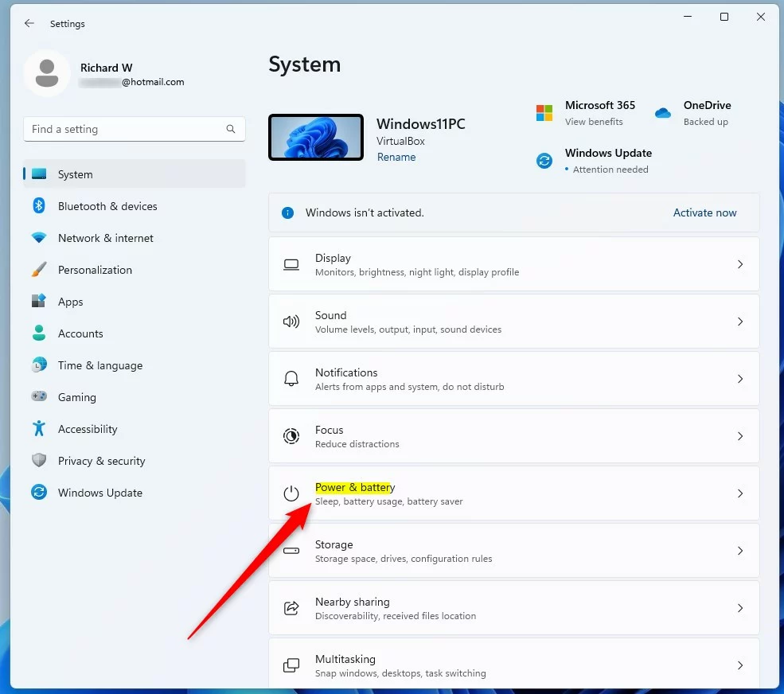784x694 pixels.
Task: Click the Sound speaker icon
Action: 291,322
